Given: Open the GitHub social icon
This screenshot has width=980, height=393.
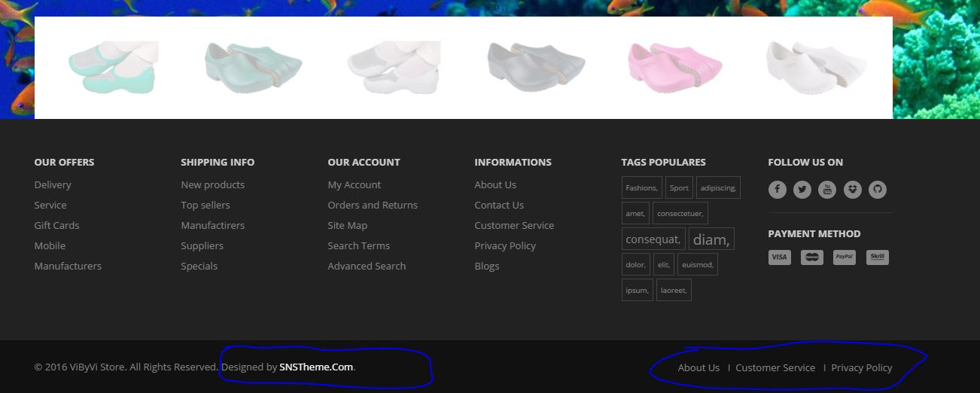Looking at the screenshot, I should pos(877,190).
